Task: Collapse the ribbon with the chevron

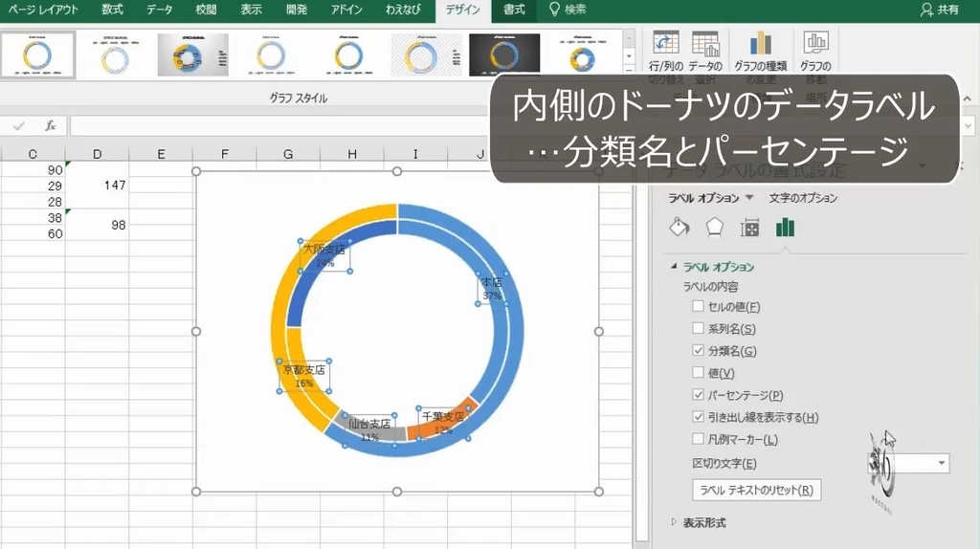Action: click(x=968, y=99)
